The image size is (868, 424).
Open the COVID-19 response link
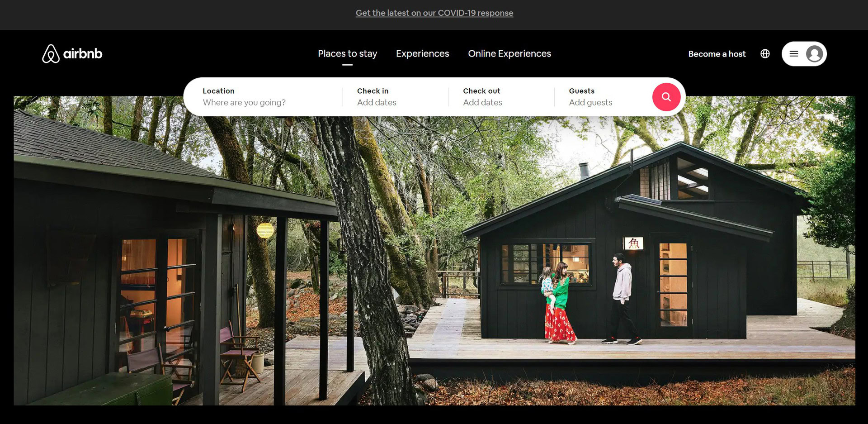434,13
